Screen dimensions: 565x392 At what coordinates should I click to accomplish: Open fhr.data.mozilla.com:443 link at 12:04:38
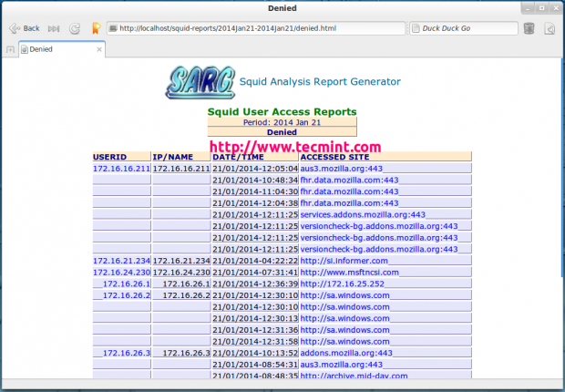(x=349, y=203)
